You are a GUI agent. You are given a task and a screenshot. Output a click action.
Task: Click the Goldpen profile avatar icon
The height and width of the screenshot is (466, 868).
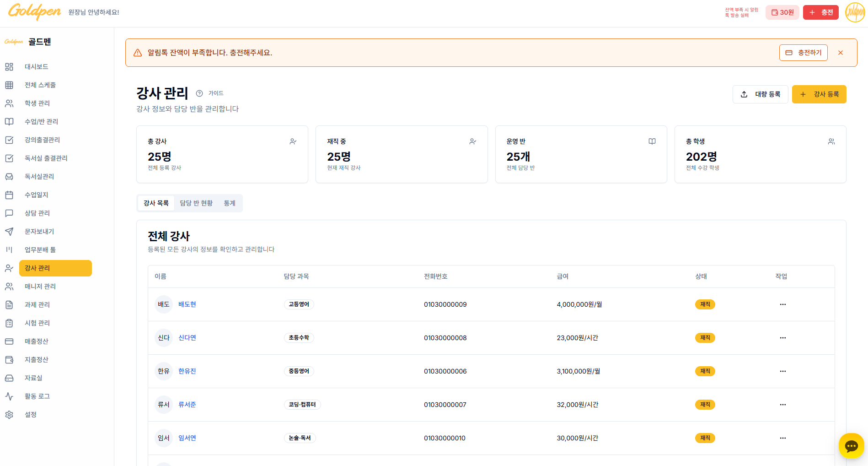pos(854,12)
